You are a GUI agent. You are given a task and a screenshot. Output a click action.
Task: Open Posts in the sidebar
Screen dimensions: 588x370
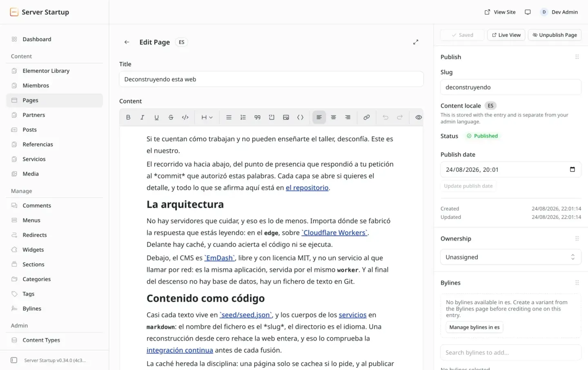point(54,130)
